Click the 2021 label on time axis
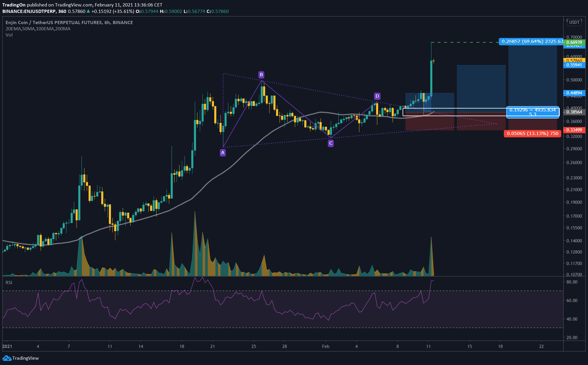588x365 pixels. (7, 346)
